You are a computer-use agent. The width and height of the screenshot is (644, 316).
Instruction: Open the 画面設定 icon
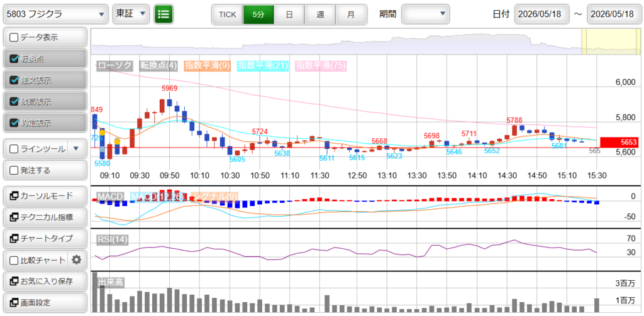click(14, 303)
